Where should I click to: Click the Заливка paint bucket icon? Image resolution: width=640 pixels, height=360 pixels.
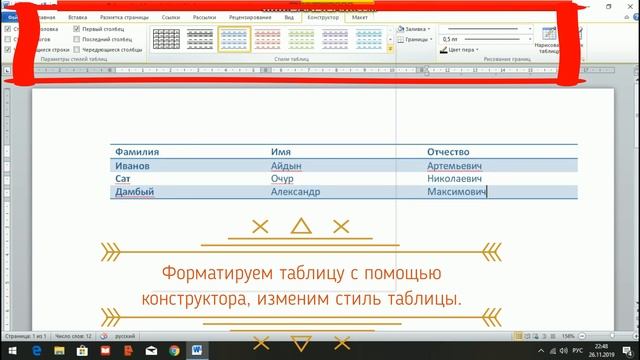401,29
